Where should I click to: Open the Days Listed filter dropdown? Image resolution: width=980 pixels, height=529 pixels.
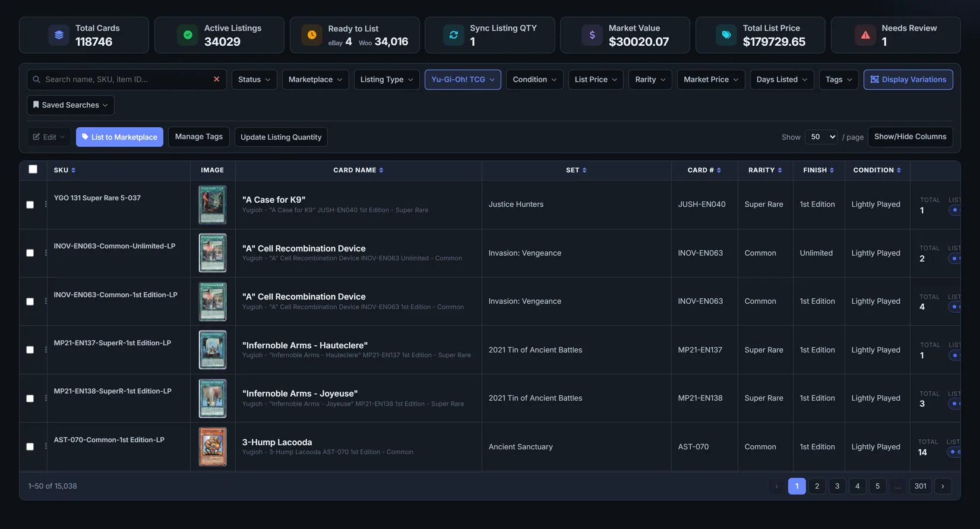tap(782, 80)
